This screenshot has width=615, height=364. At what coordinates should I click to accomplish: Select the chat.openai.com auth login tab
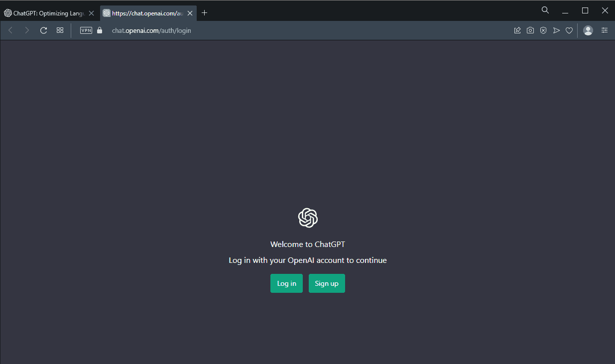click(147, 13)
